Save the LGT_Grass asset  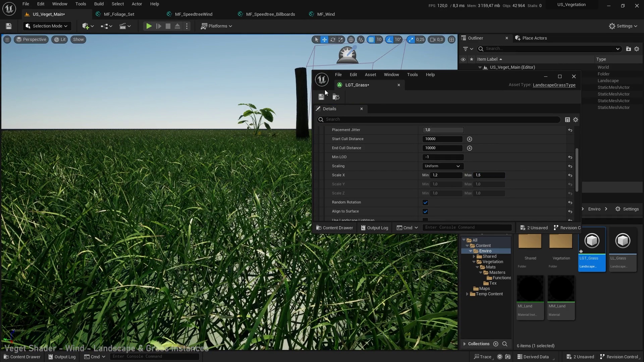click(321, 97)
